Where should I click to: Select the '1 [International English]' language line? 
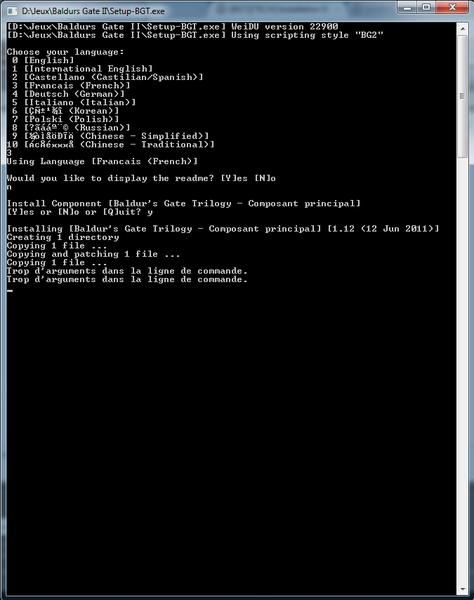[82, 69]
